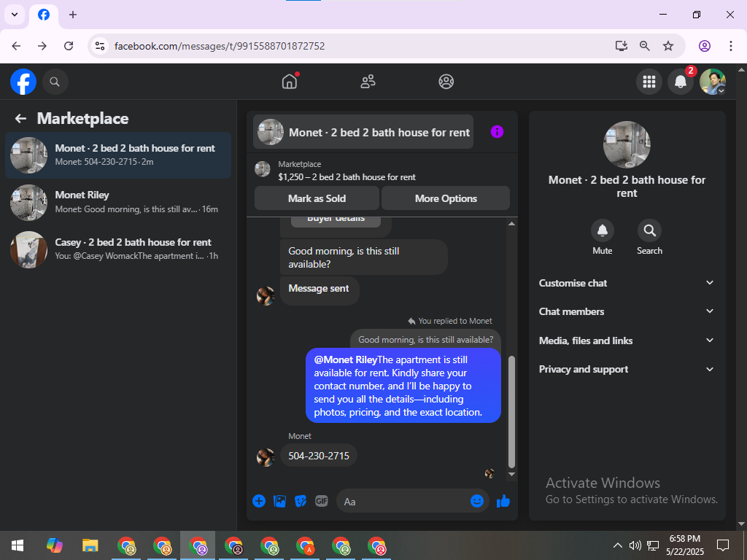Open more actions plus icon in composer

pos(259,501)
